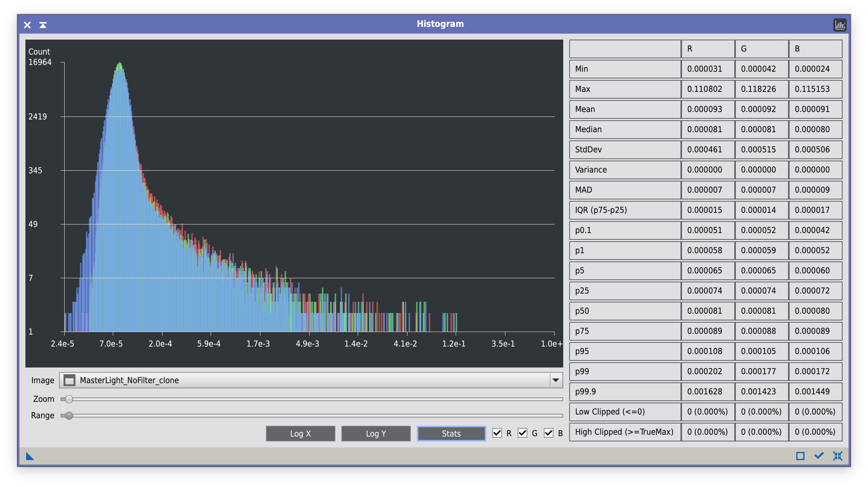This screenshot has width=868, height=487.
Task: Click the Zoom slider track
Action: click(x=311, y=399)
